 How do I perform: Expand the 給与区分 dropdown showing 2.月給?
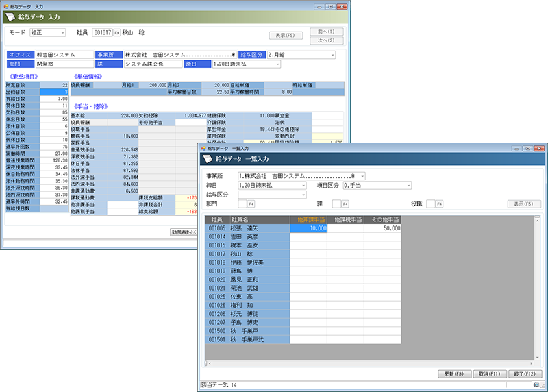tap(301, 54)
